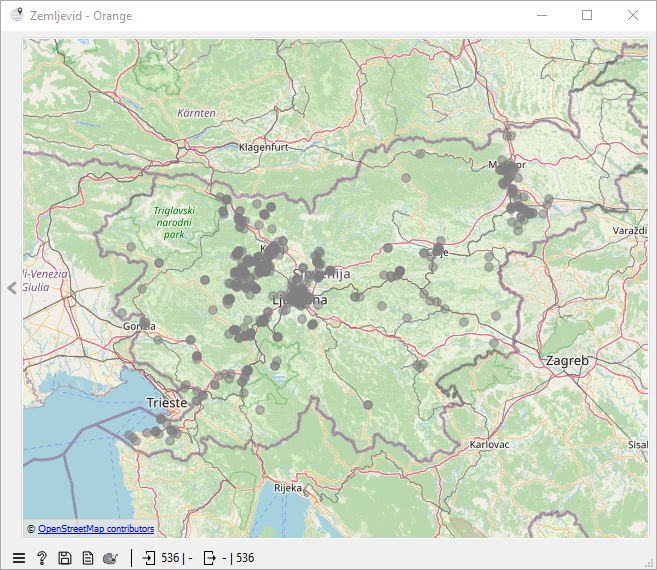The height and width of the screenshot is (570, 657).
Task: Maximize the Zemljevid window
Action: click(x=587, y=16)
